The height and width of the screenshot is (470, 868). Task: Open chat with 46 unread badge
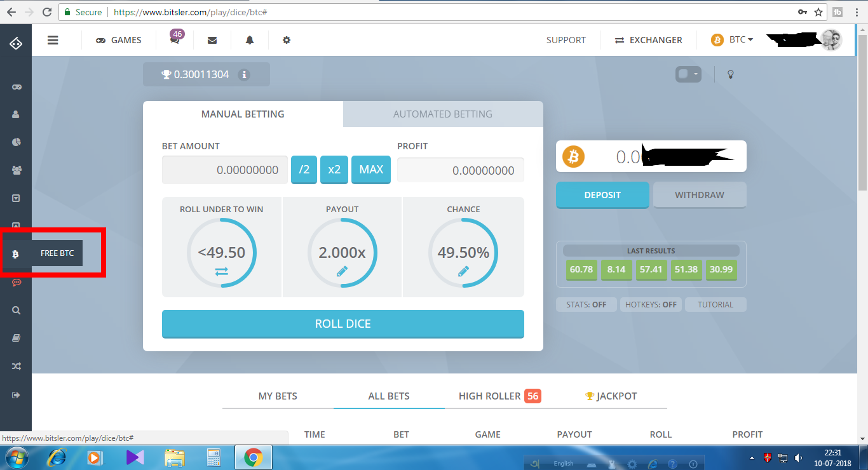[175, 39]
